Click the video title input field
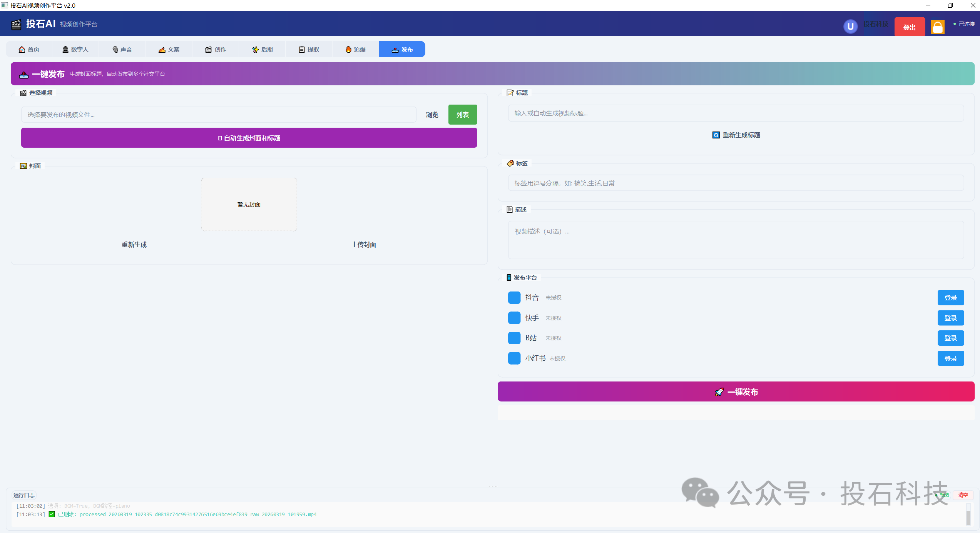The image size is (980, 533). [x=736, y=113]
